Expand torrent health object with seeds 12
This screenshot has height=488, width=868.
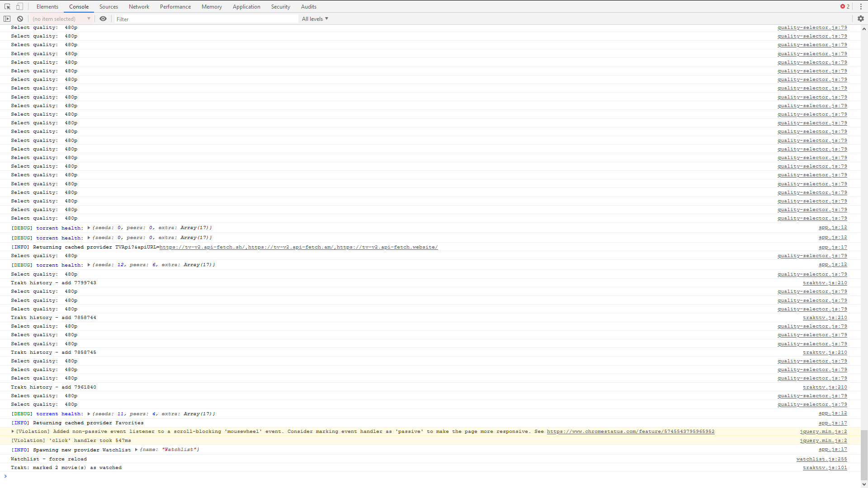(89, 265)
